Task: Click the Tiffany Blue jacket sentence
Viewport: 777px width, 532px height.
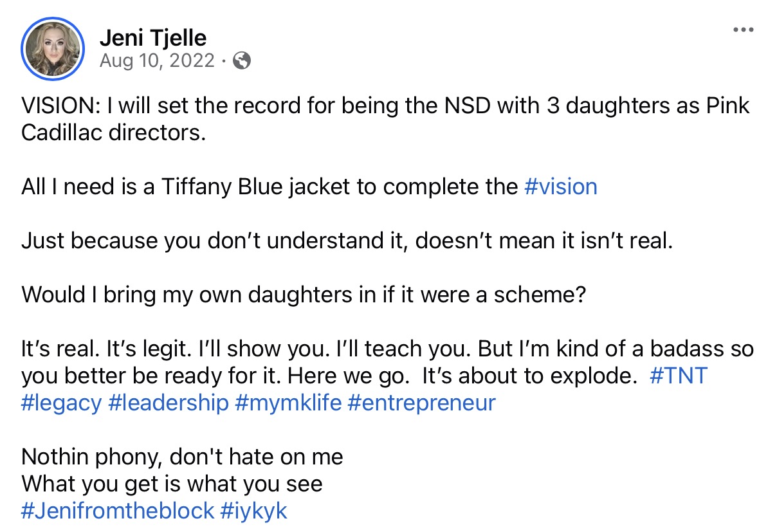Action: point(270,187)
